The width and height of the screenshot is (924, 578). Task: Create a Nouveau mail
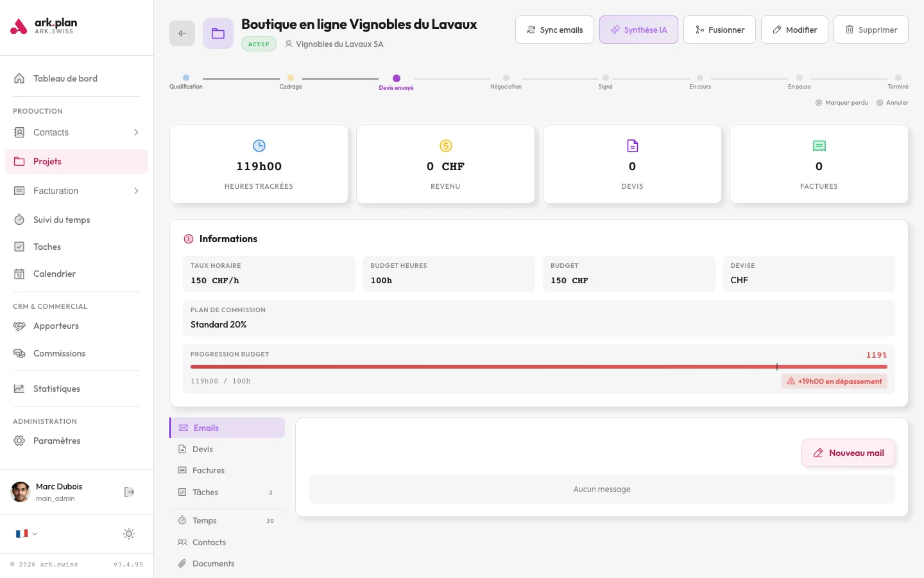click(x=848, y=453)
